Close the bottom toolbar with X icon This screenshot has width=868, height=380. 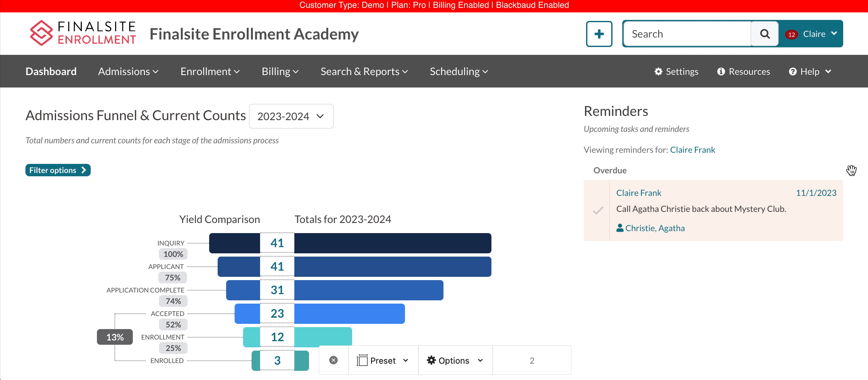333,360
